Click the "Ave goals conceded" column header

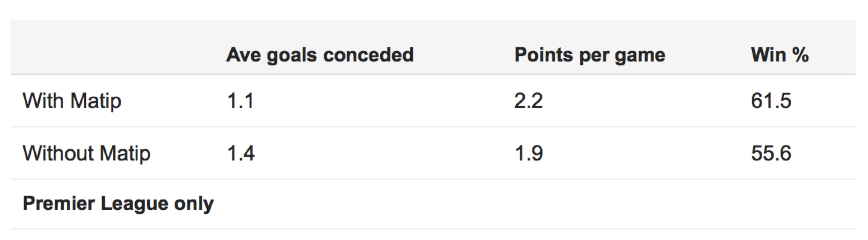click(320, 55)
